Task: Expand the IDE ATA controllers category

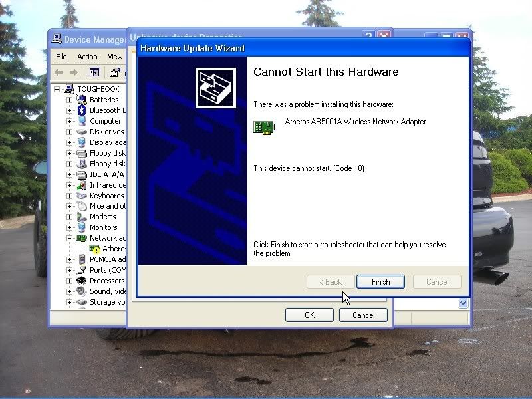Action: click(x=69, y=174)
